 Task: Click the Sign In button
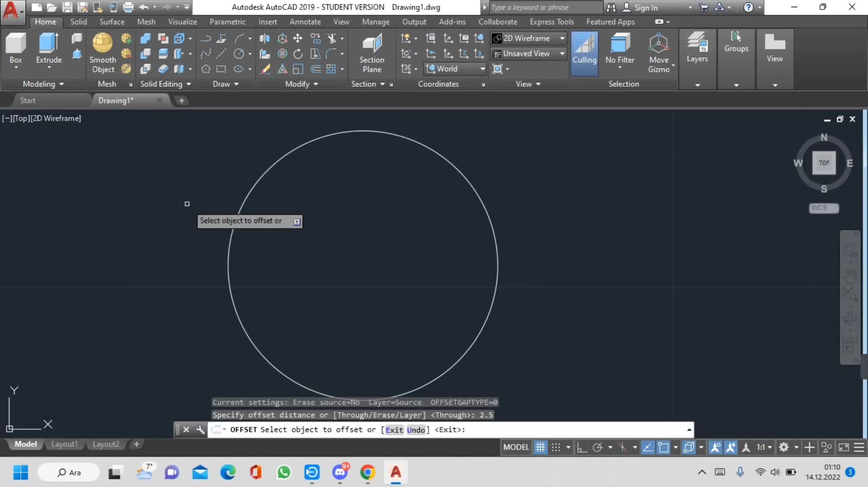(x=640, y=7)
